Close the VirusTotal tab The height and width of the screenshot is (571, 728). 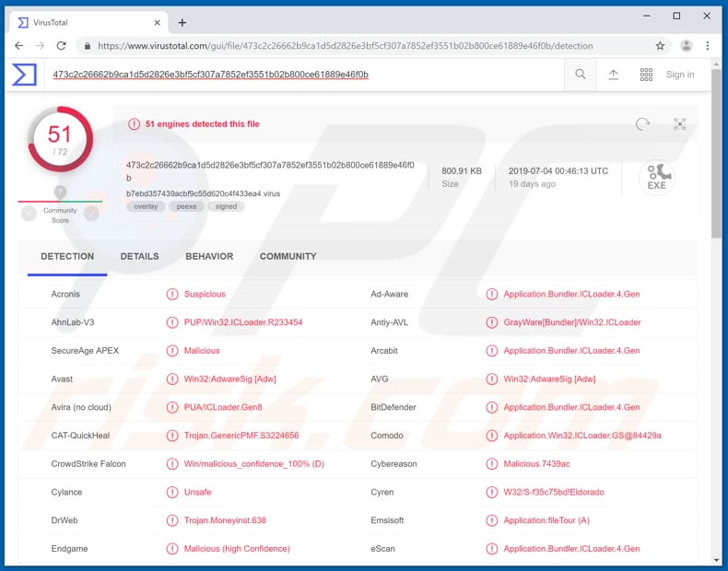(x=157, y=23)
